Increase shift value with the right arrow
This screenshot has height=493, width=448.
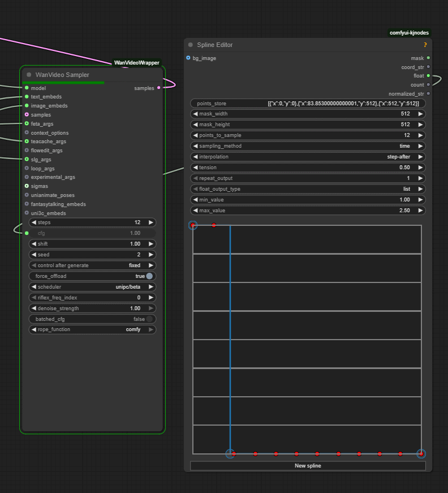[151, 244]
